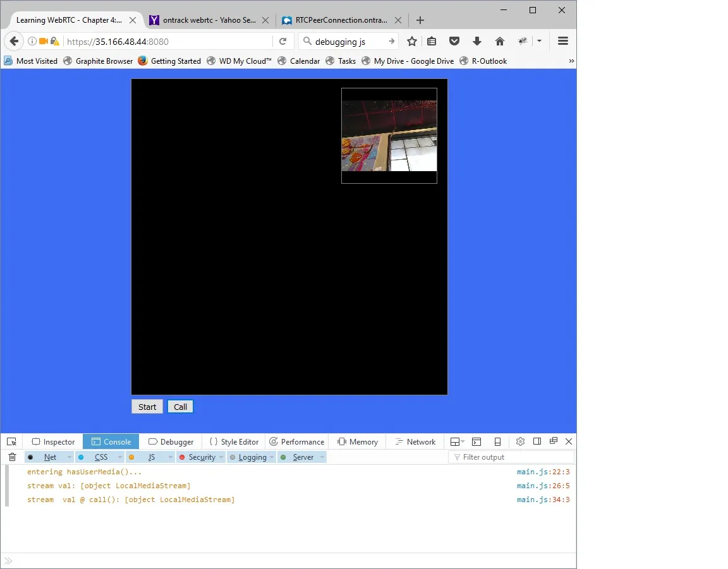Screen dimensions: 728x569
Task: Open the hamburger menu
Action: click(x=562, y=41)
